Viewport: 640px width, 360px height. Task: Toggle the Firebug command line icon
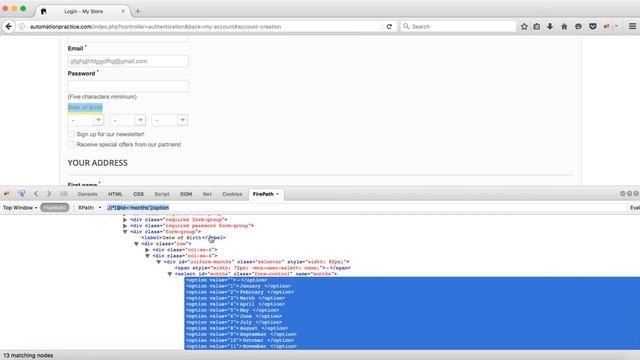[x=63, y=194]
